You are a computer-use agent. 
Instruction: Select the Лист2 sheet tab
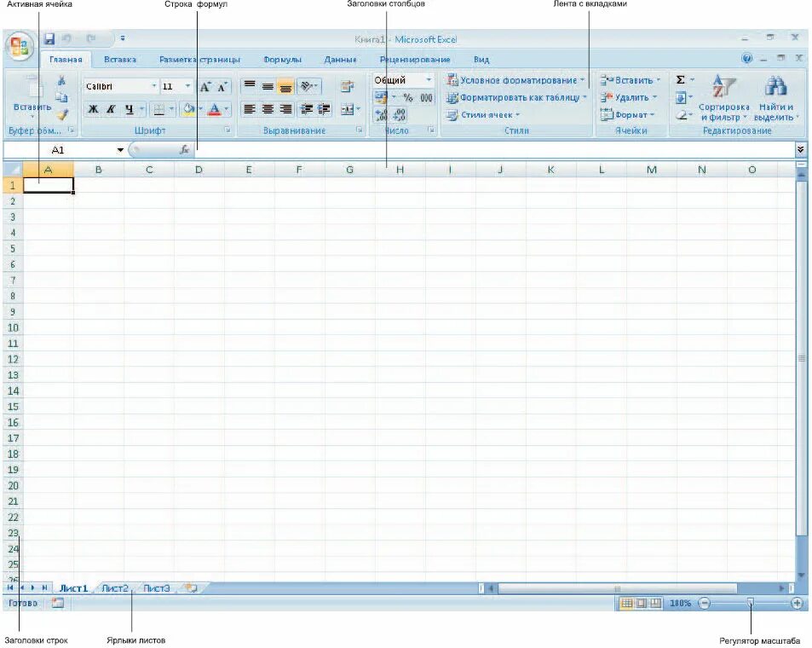pos(114,588)
